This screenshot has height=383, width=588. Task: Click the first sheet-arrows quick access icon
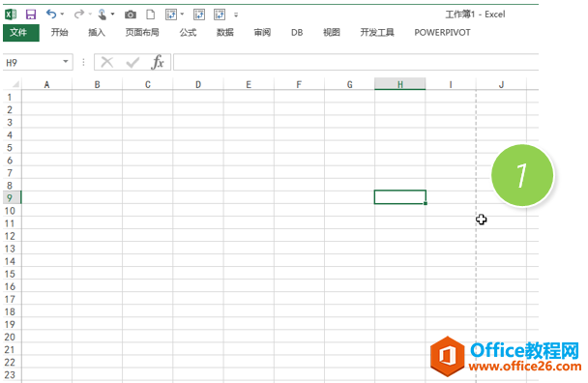pos(171,15)
